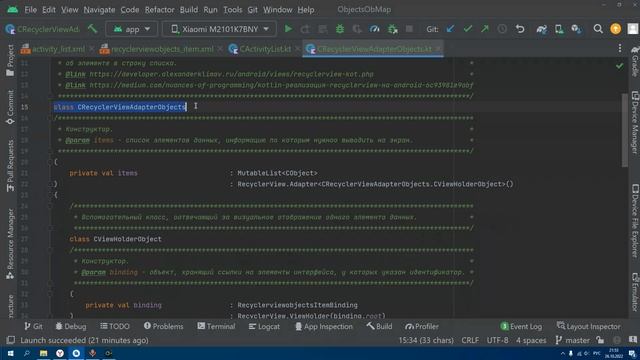Screen dimensions: 640x360
Task: Open the Commit tool window
Action: (x=10, y=107)
